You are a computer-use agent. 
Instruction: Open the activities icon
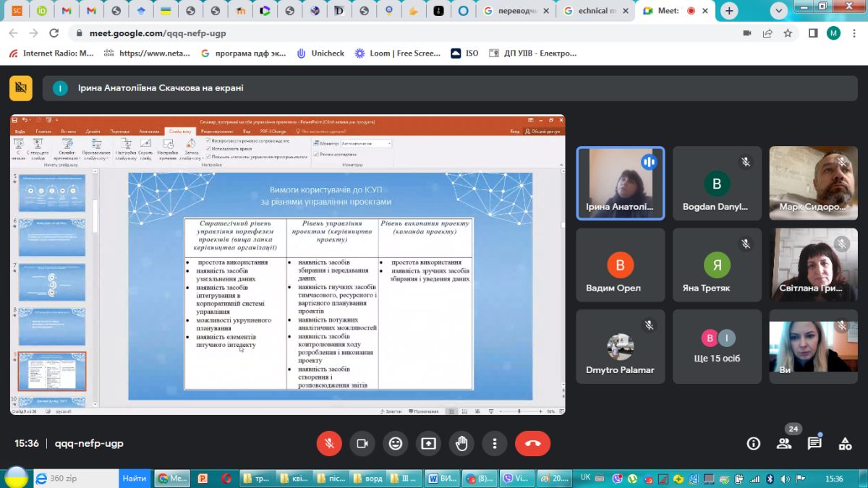[x=845, y=443]
